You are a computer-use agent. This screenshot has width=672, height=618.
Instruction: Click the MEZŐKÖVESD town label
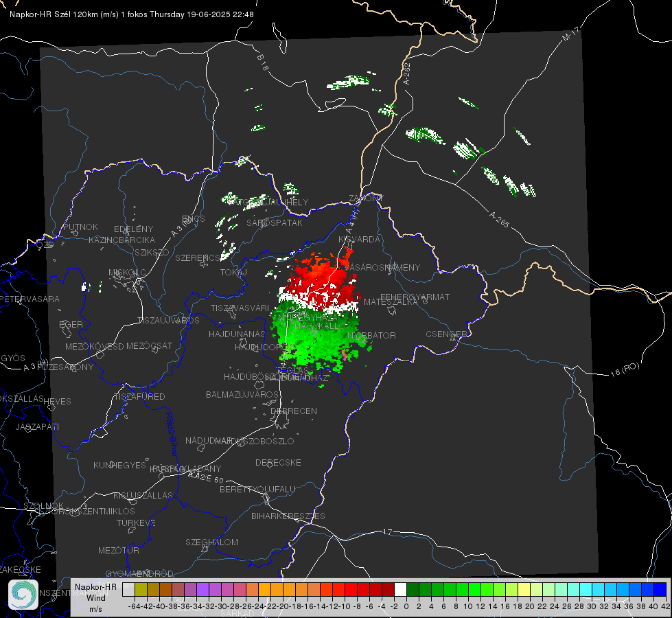click(x=94, y=346)
